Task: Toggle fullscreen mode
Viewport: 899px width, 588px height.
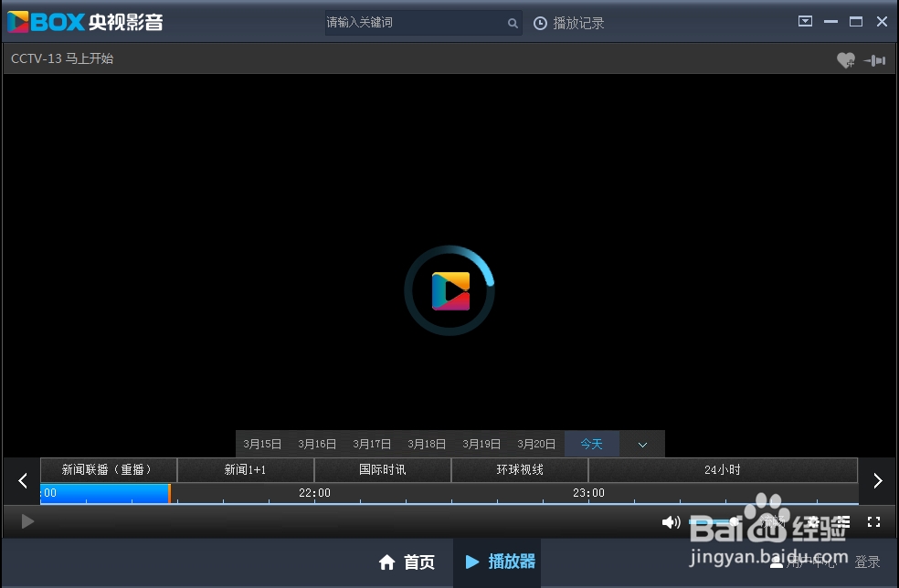Action: click(x=873, y=522)
